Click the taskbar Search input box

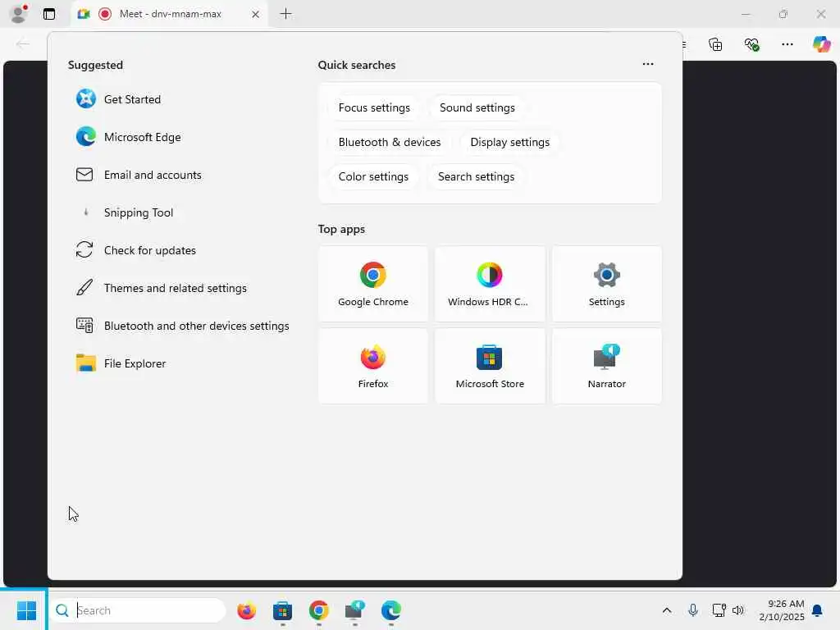coord(138,610)
